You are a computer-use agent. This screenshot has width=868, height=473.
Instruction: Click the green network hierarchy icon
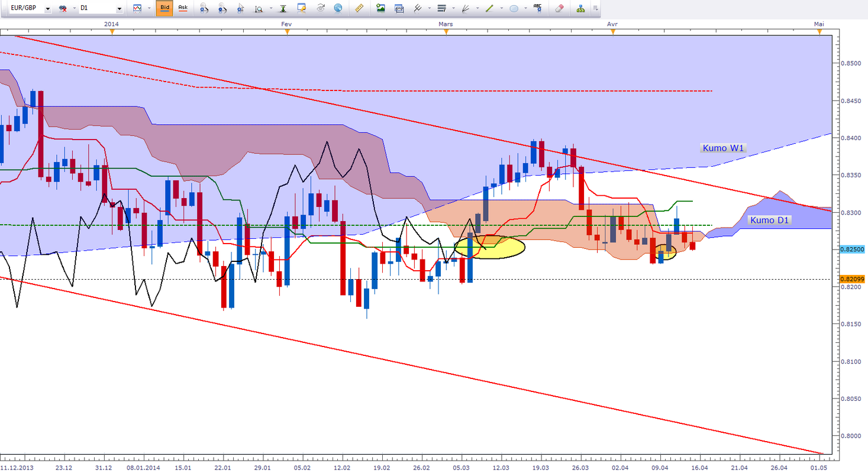coord(580,8)
